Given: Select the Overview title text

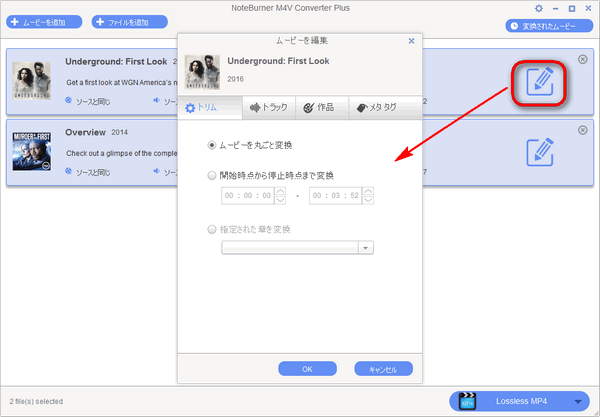Looking at the screenshot, I should (85, 132).
